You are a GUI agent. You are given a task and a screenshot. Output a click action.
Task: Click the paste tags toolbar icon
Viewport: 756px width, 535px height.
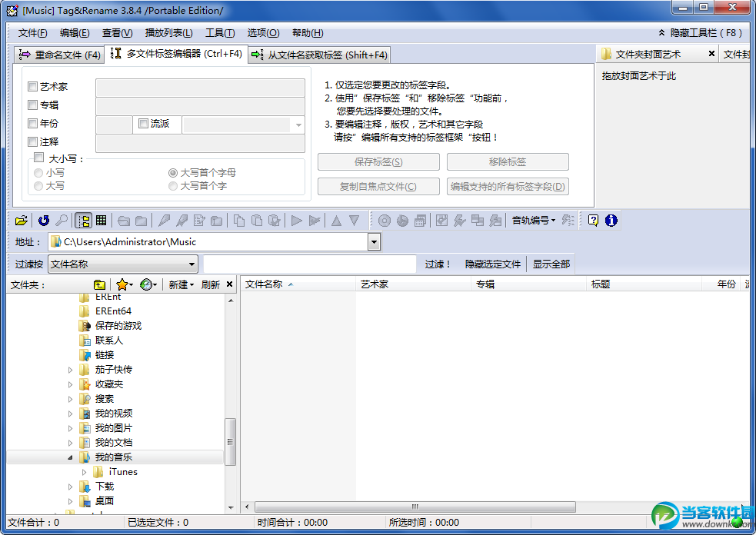(x=257, y=221)
